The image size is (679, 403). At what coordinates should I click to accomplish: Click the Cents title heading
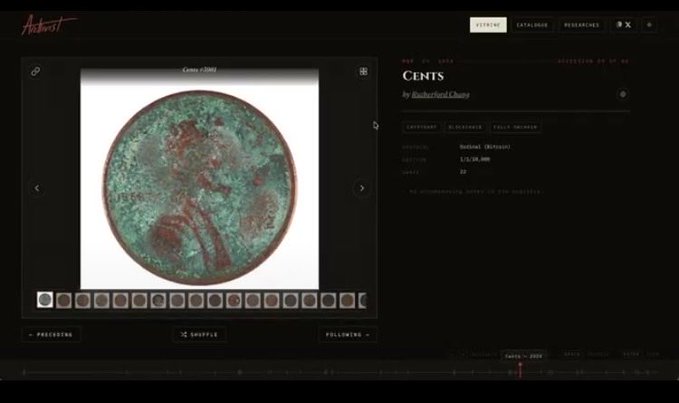click(423, 76)
